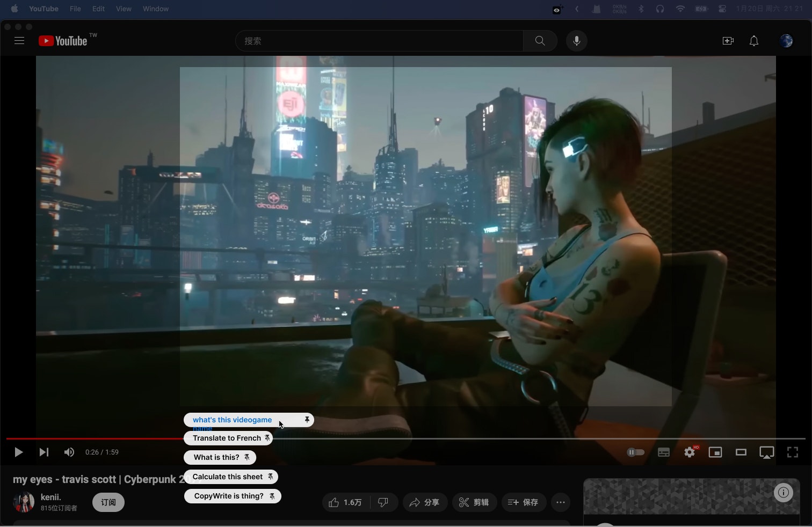
Task: Click the headphones icon in the menu bar
Action: pos(660,9)
